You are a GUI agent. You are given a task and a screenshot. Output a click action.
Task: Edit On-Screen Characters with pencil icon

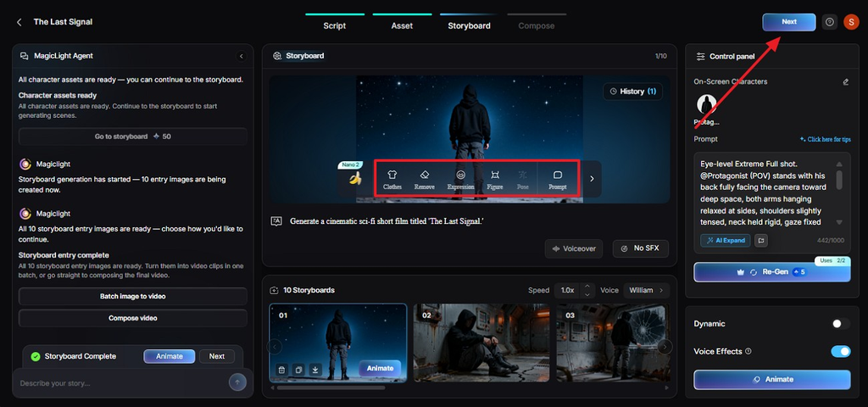[x=845, y=82]
